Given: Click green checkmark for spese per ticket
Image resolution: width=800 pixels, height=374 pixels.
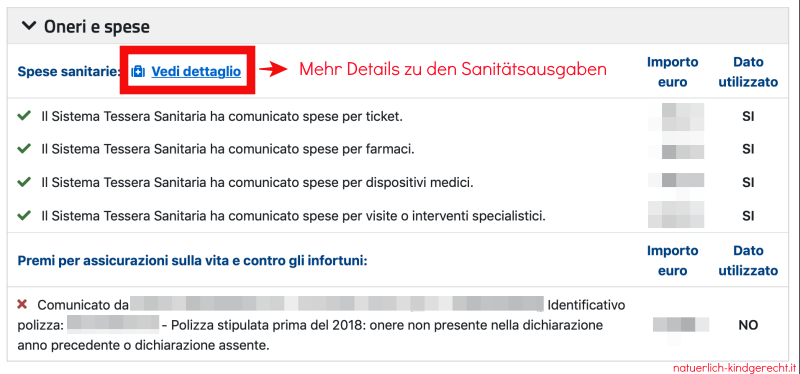Looking at the screenshot, I should 23,116.
